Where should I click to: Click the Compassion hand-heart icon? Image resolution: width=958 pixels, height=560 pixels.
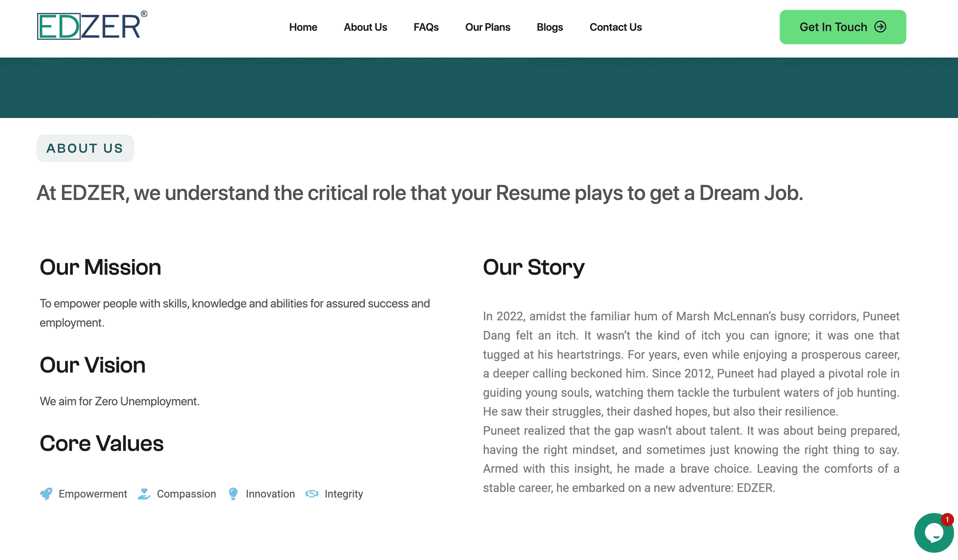144,494
